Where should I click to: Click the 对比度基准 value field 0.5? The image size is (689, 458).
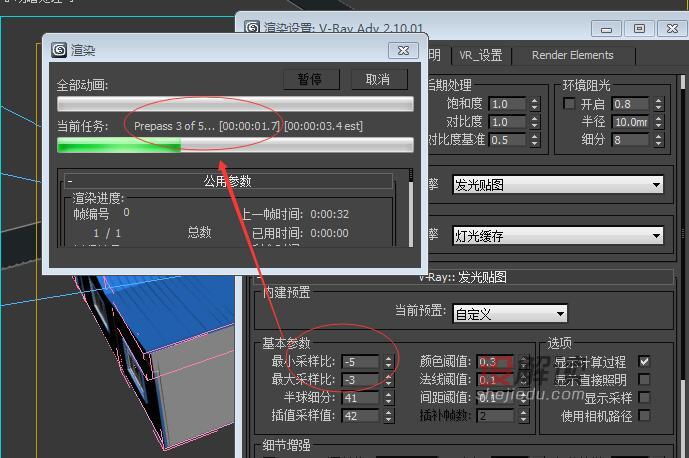507,140
